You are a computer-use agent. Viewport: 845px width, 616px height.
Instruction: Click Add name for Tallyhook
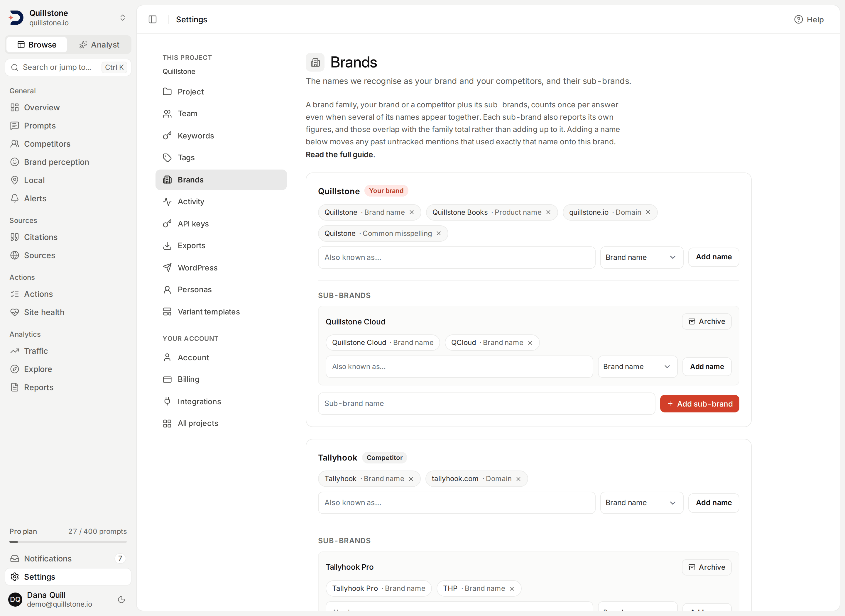click(x=713, y=503)
